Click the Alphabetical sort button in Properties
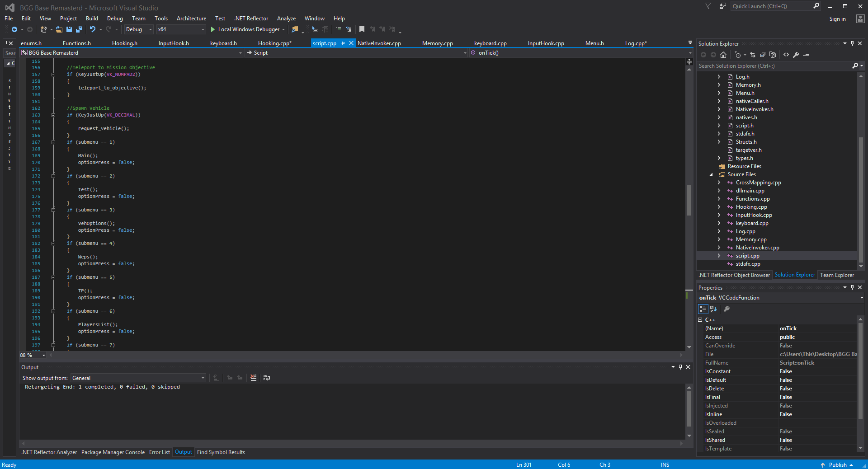The image size is (868, 469). (713, 309)
